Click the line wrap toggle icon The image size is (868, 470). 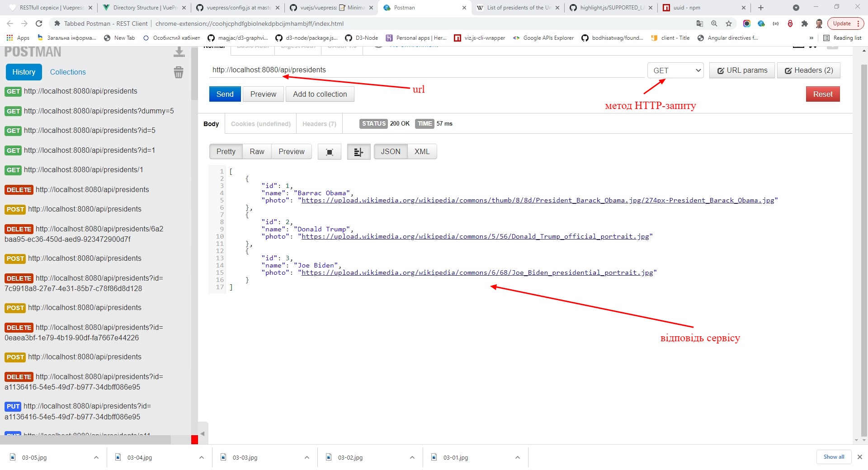tap(359, 152)
